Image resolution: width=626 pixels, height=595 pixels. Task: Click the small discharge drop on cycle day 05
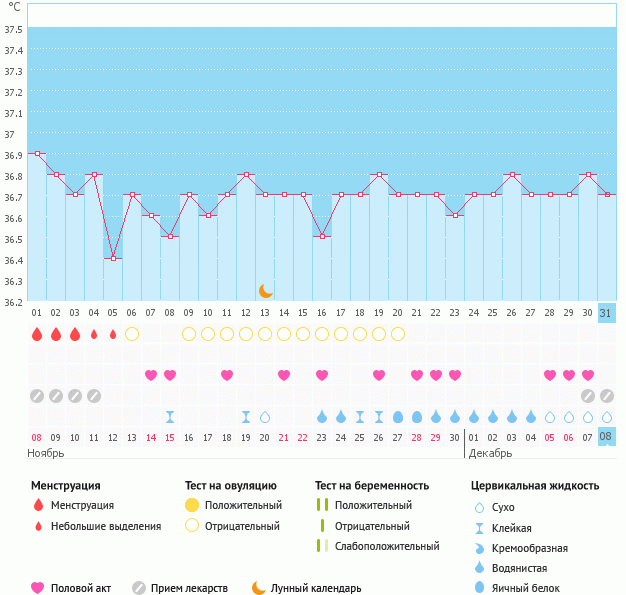click(x=113, y=334)
